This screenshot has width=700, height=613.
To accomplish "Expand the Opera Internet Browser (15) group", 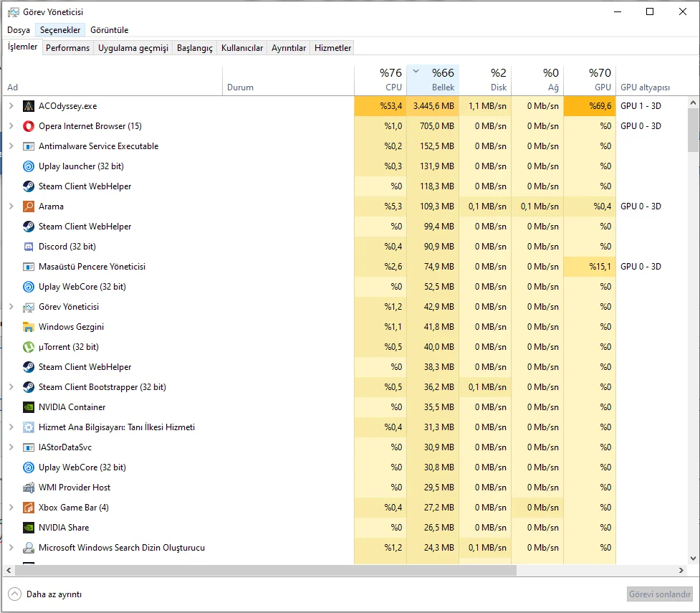I will pyautogui.click(x=11, y=126).
